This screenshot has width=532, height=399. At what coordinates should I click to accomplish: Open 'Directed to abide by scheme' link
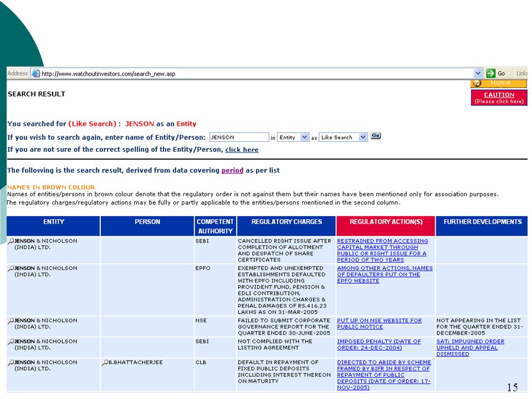384,375
